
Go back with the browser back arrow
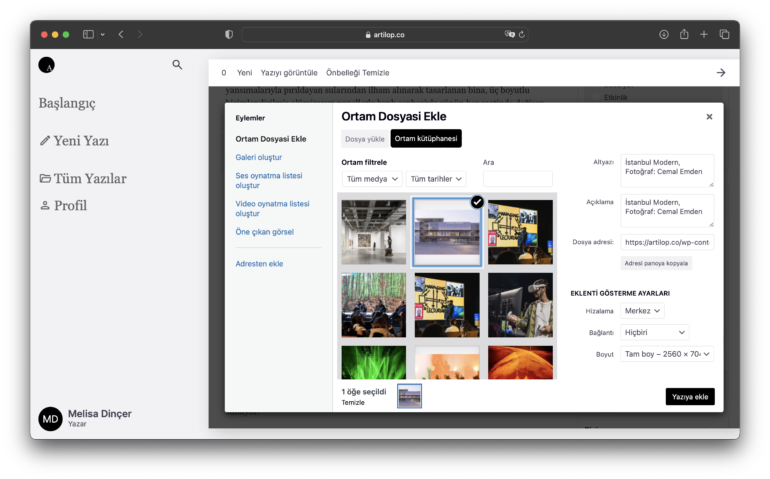[121, 34]
